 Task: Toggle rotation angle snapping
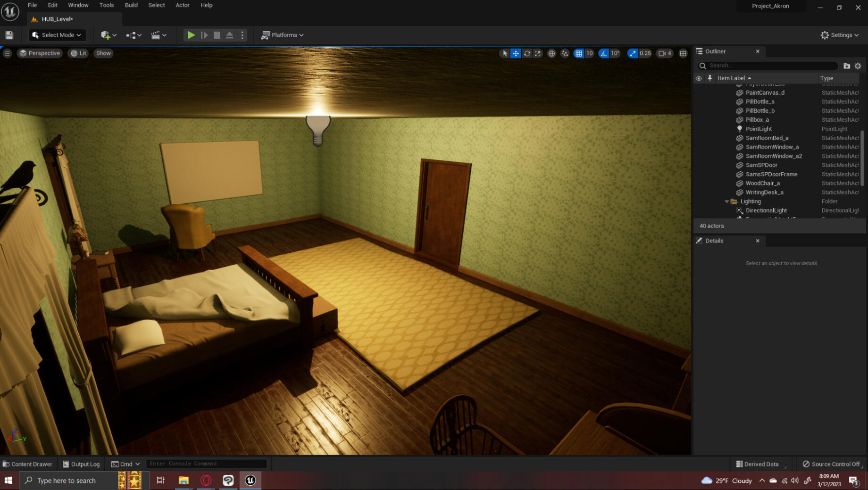coord(604,53)
